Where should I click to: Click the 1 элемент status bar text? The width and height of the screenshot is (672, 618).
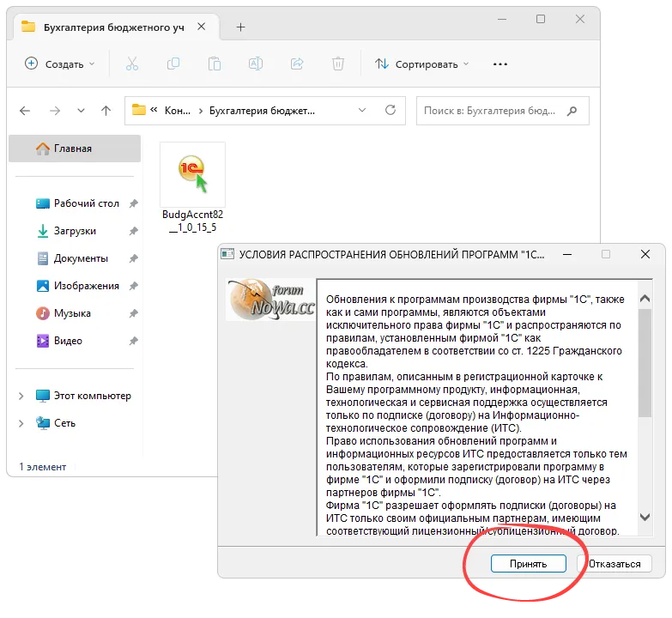tap(42, 467)
